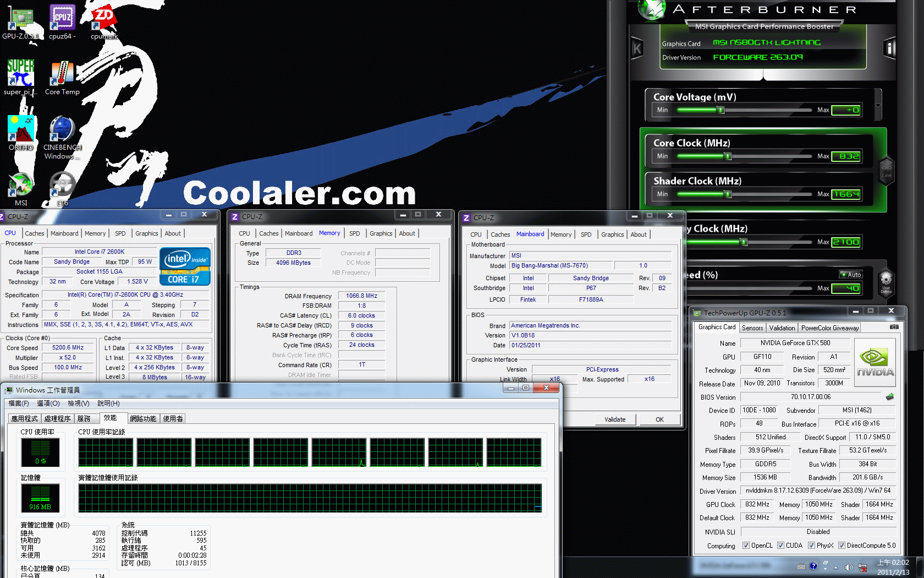Click the Memory Clock 2100 value field
This screenshot has height=578, width=924.
point(846,242)
